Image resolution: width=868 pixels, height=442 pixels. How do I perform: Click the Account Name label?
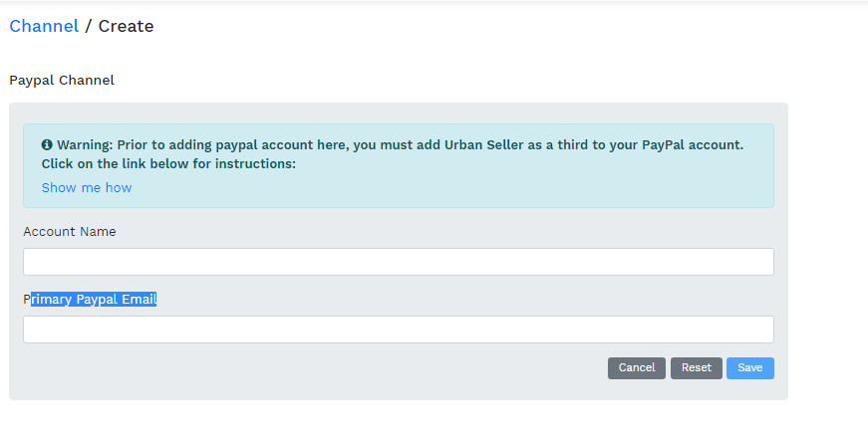pos(70,231)
